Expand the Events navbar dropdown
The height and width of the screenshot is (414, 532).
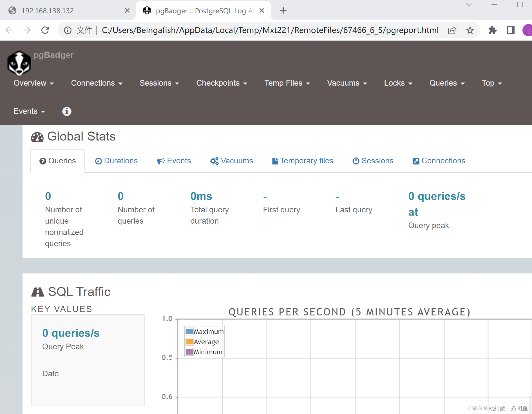coord(29,111)
